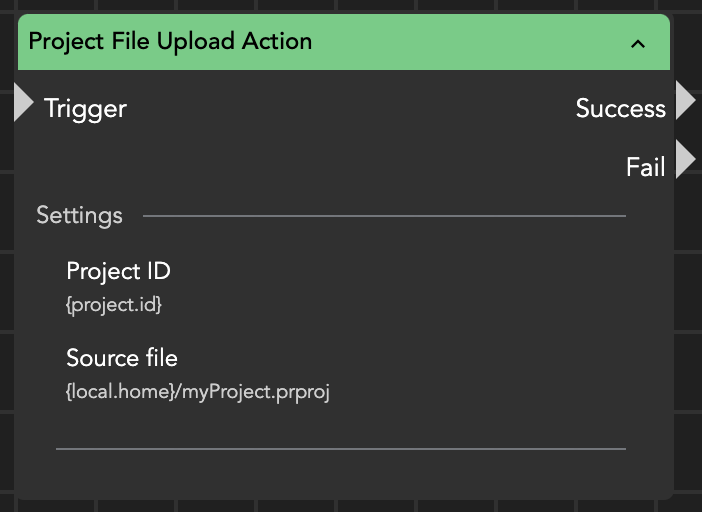The height and width of the screenshot is (512, 702).
Task: Click the divider line beside Settings
Action: (384, 215)
